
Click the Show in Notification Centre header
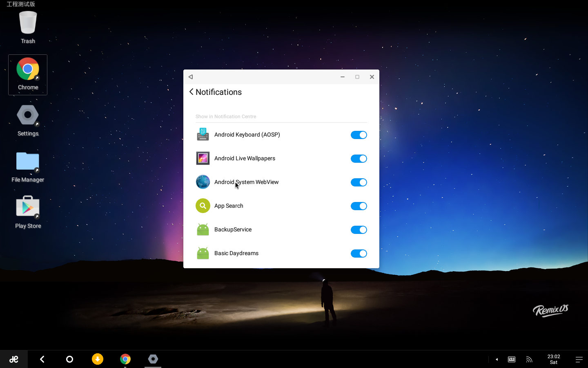(226, 117)
